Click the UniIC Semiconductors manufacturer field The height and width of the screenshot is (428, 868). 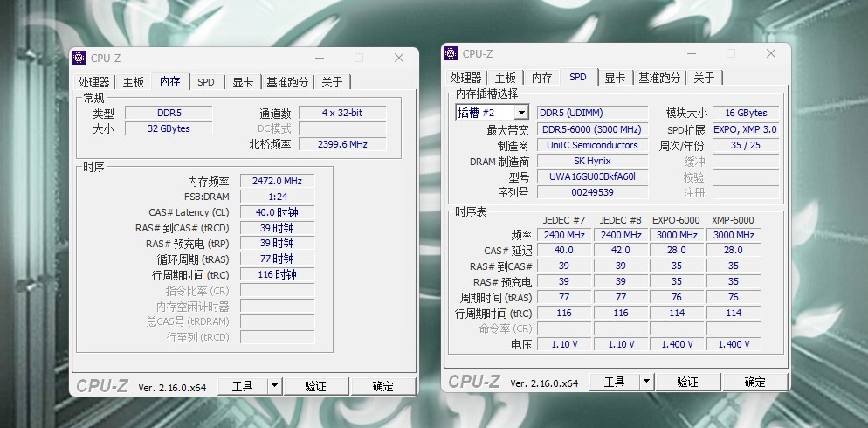coord(592,145)
